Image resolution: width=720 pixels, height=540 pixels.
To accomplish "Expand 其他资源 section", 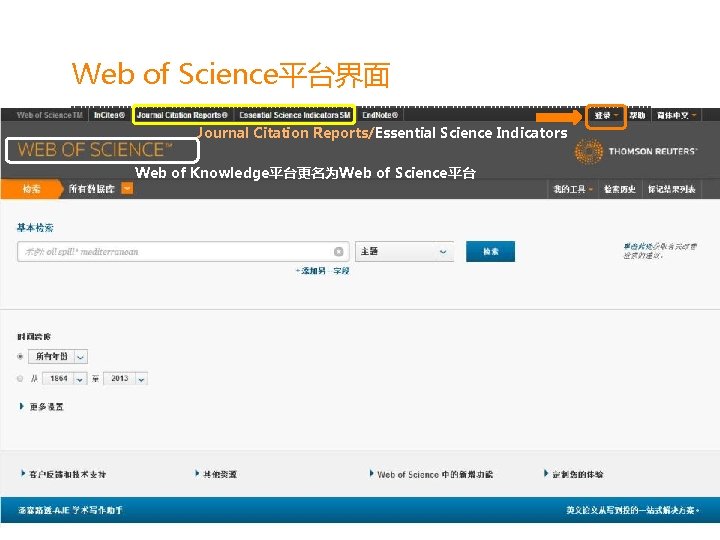I will [216, 474].
